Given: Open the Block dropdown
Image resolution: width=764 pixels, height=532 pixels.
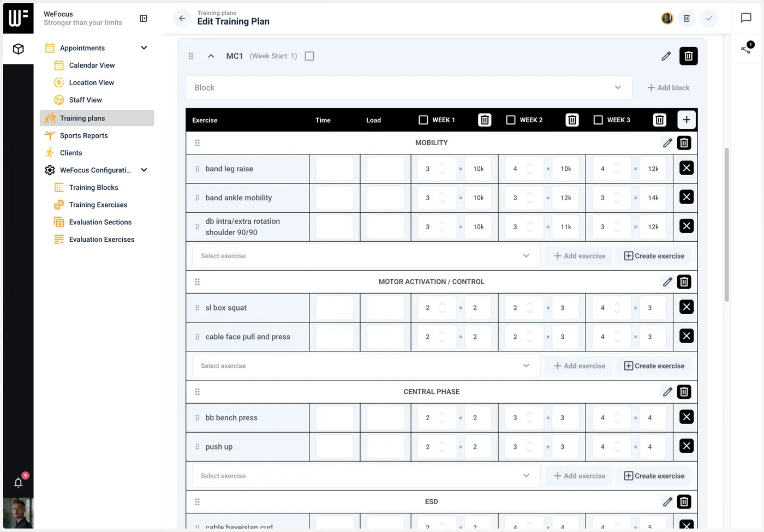Looking at the screenshot, I should 409,88.
